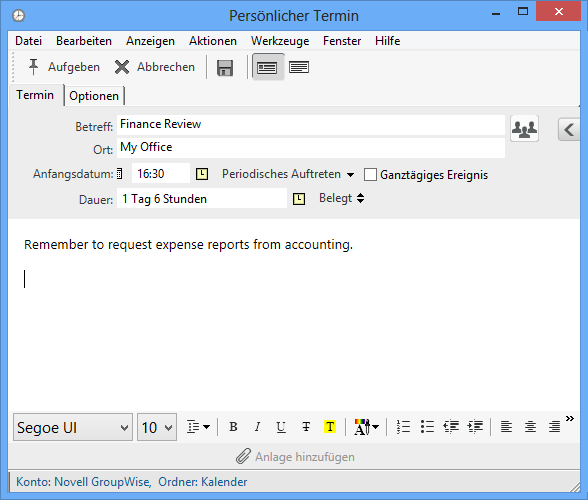
Task: Click the Abbrechen button label
Action: [166, 67]
